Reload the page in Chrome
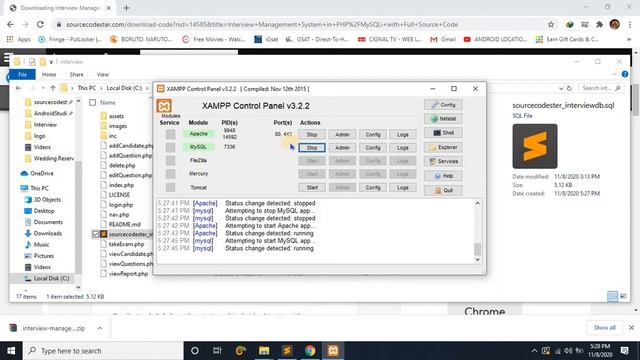Image resolution: width=640 pixels, height=360 pixels. pos(40,24)
